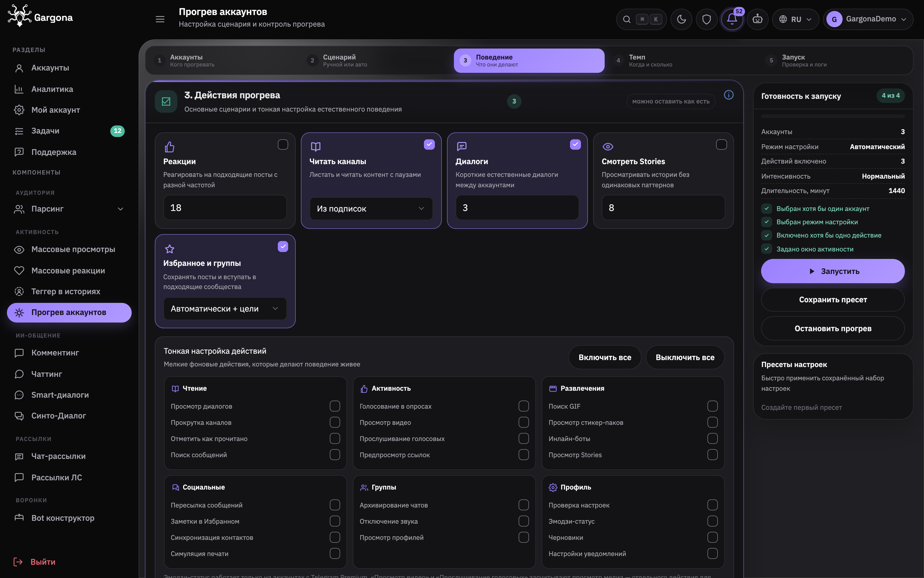This screenshot has width=924, height=578.
Task: Click the Смотреть Stories number field
Action: (x=663, y=208)
